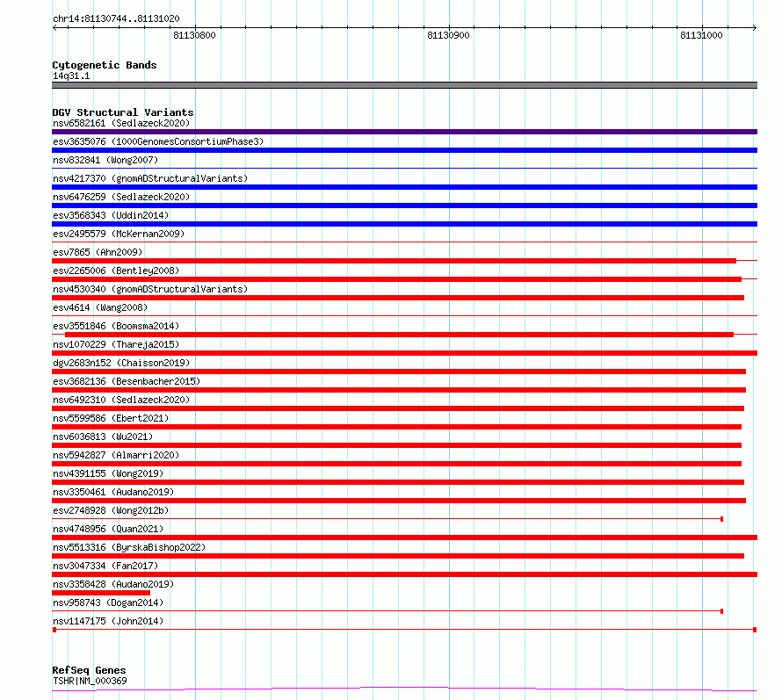782x700 pixels.
Task: Click esv3551846 (Boomsma2014) label
Action: tap(116, 326)
